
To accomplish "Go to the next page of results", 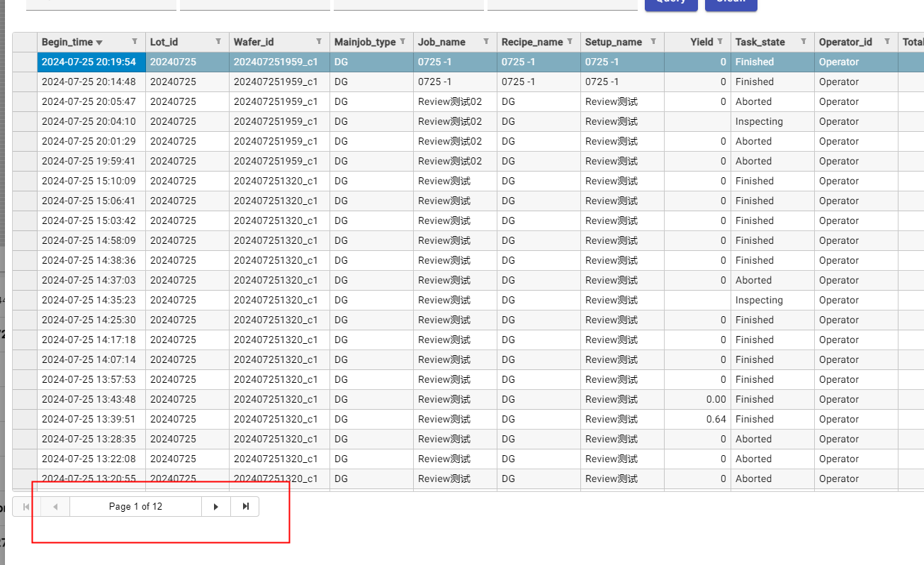I will [x=216, y=506].
